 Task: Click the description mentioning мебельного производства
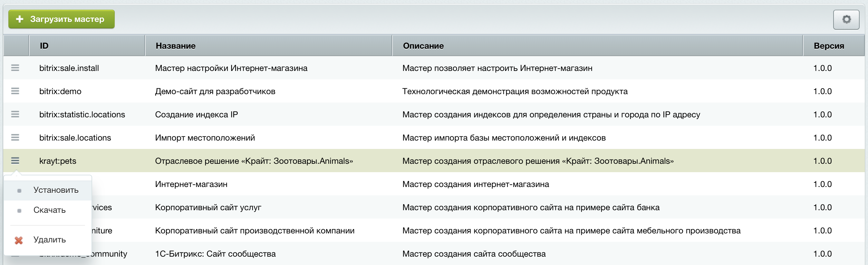(572, 231)
